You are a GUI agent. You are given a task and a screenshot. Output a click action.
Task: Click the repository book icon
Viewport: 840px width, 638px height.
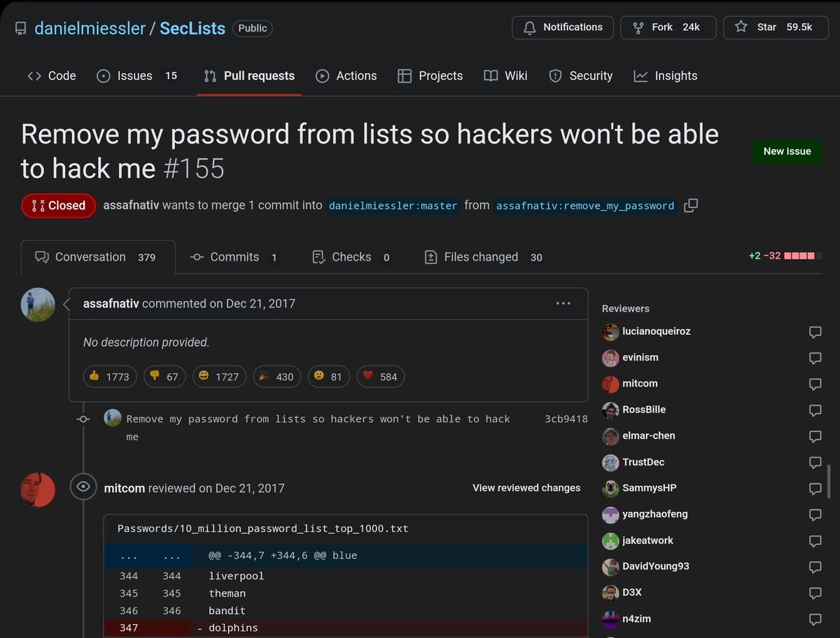(20, 29)
